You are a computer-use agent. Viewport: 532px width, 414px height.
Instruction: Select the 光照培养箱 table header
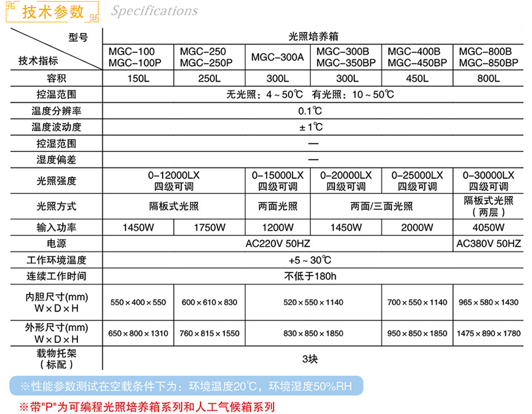click(313, 37)
